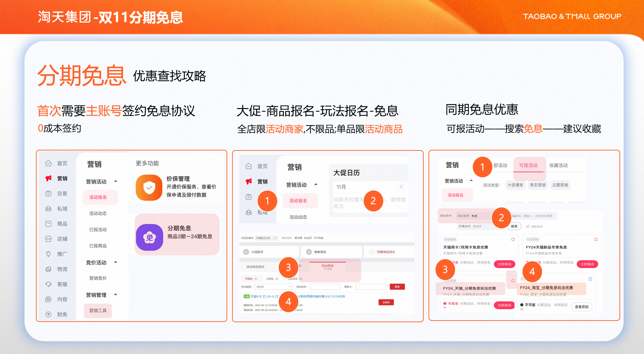This screenshot has height=354, width=644.
Task: Click 立即报名 on 天猫周卡/双周卡免息优惠 card
Action: 504,264
